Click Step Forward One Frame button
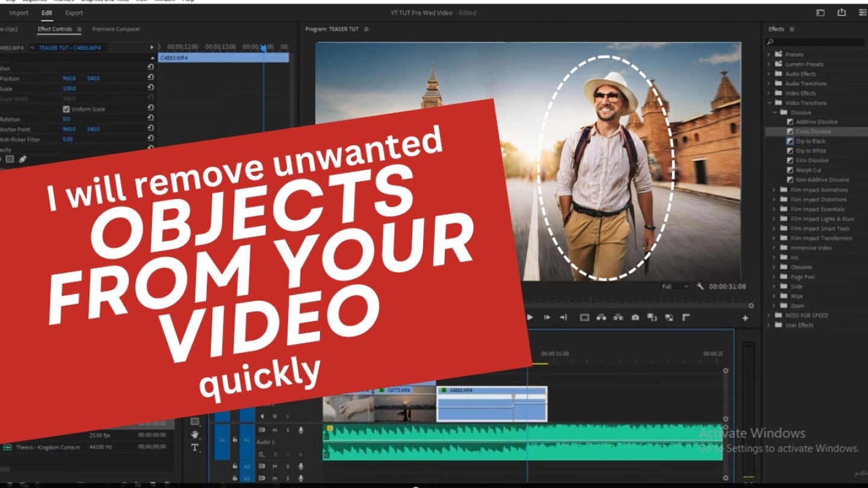 [x=547, y=318]
